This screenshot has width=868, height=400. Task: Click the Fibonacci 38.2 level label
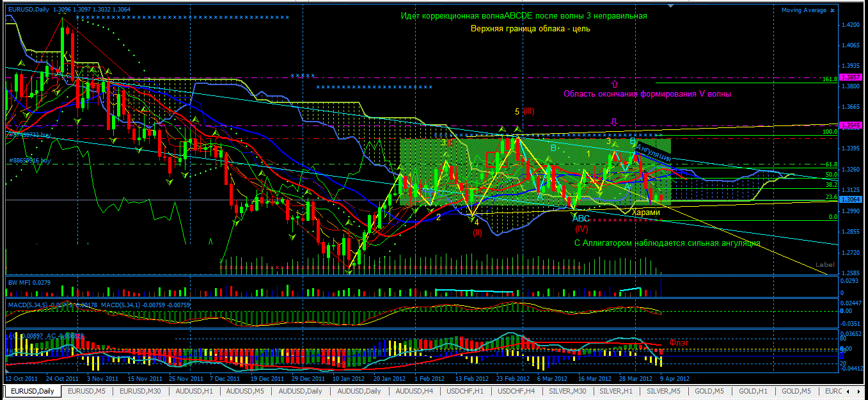tap(832, 184)
